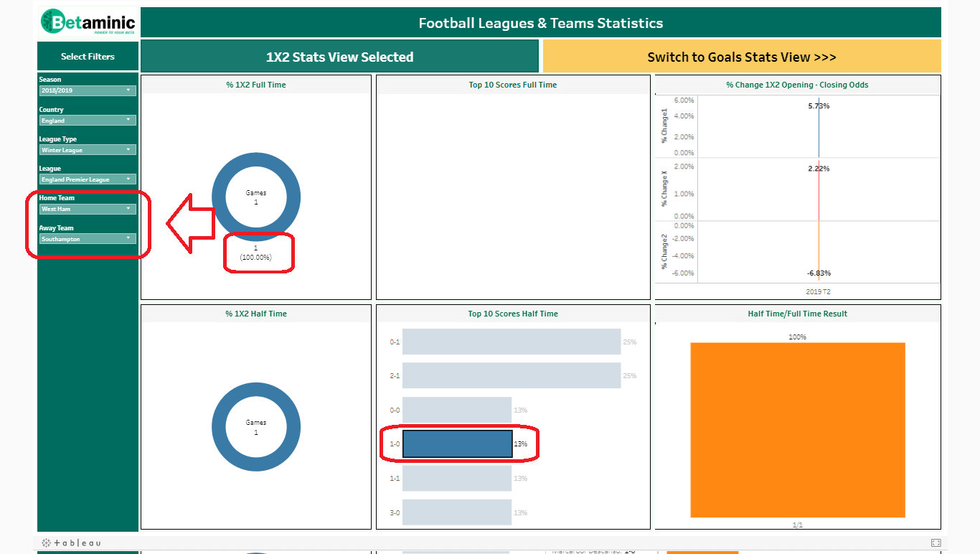Select the 1X2 Stats View tab
Image resolution: width=980 pixels, height=554 pixels.
pos(339,57)
